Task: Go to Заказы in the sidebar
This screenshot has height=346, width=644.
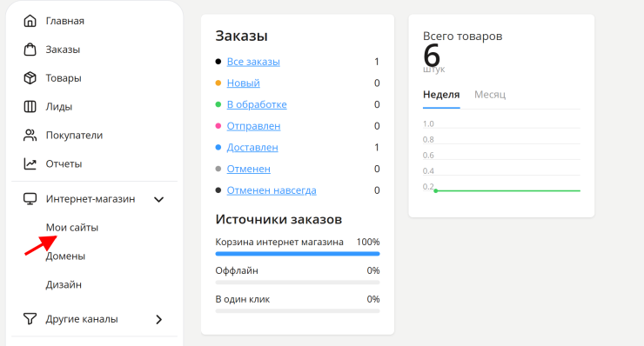Action: (63, 50)
